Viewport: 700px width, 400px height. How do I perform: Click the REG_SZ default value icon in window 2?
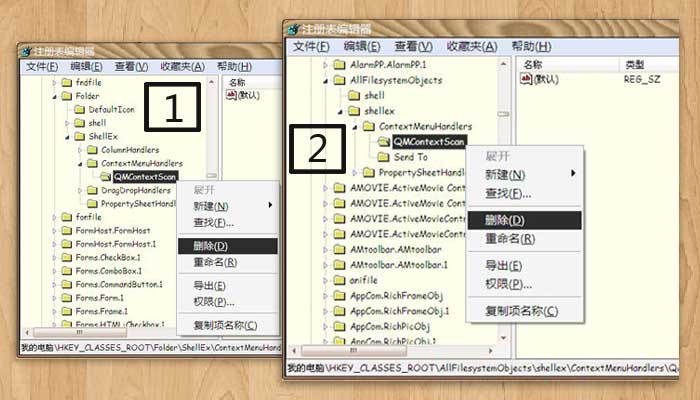(526, 78)
